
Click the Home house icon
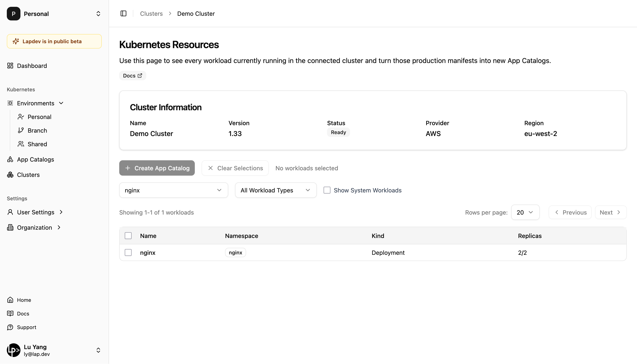point(10,300)
